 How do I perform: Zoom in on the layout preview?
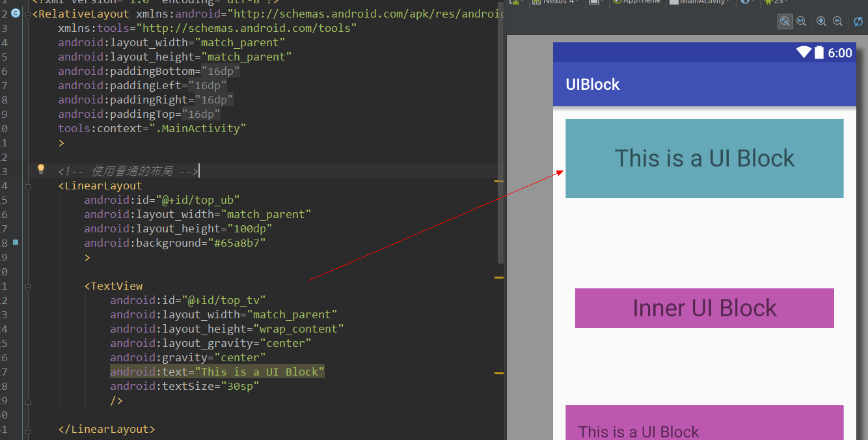click(821, 21)
